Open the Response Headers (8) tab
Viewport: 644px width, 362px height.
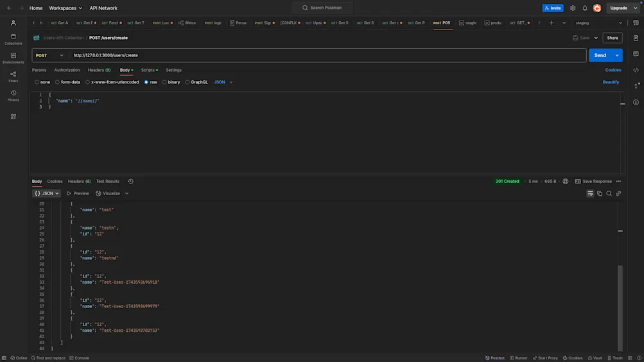coord(79,182)
